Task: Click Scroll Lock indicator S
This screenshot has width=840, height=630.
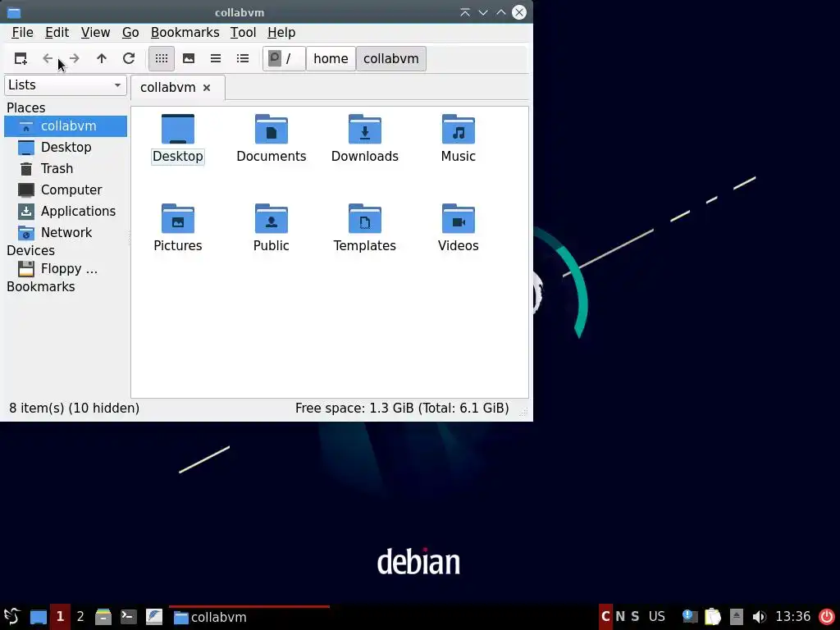Action: pos(635,617)
